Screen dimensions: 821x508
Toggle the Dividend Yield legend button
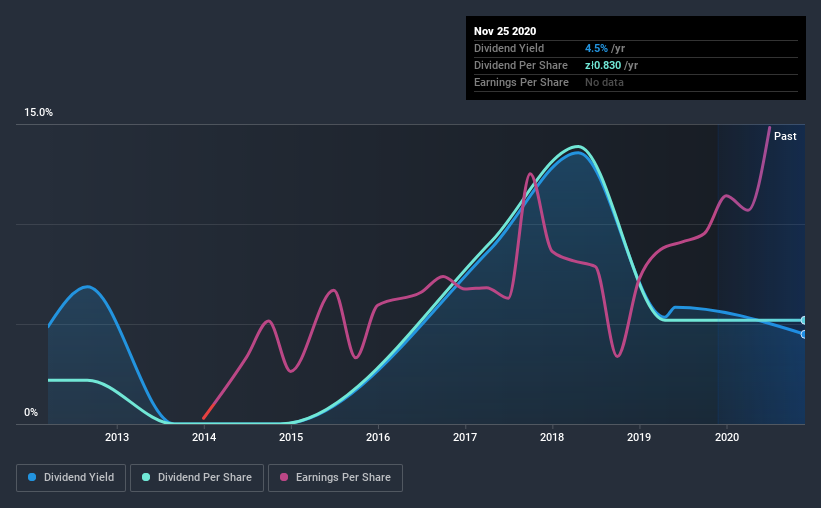pos(71,478)
